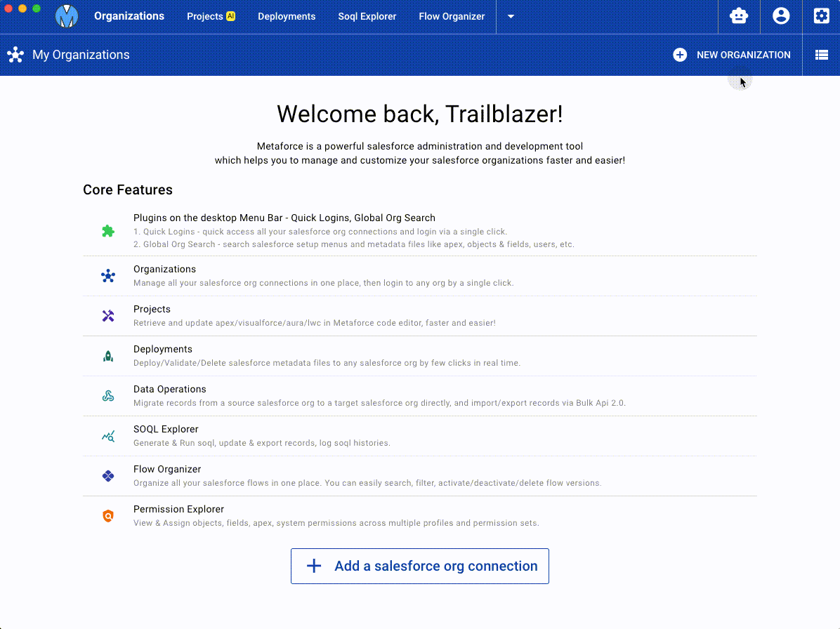The image size is (840, 629).
Task: Click the SOQL Explorer chart icon
Action: point(108,436)
